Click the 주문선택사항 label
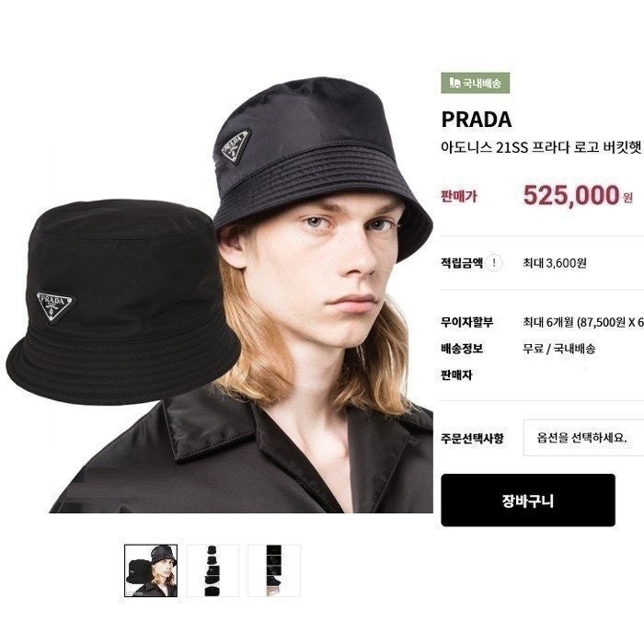 [472, 438]
